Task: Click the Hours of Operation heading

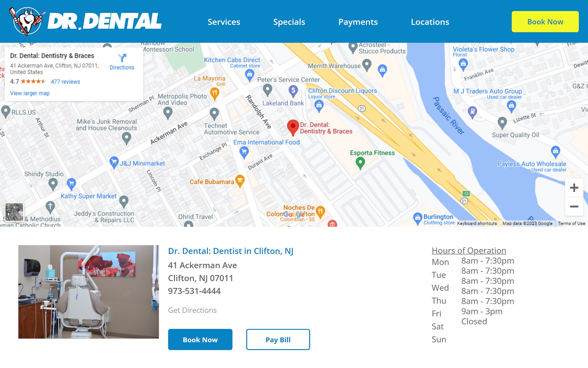Action: 469,251
